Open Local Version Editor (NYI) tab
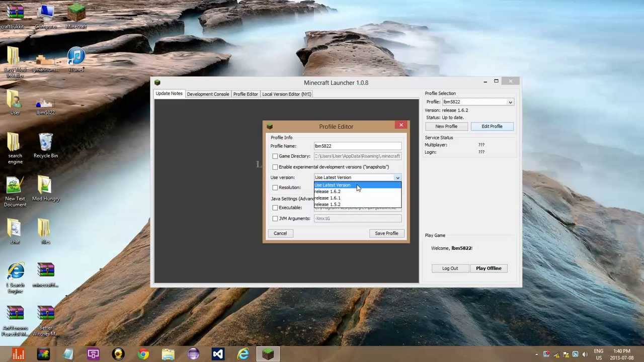The width and height of the screenshot is (644, 362). click(287, 94)
